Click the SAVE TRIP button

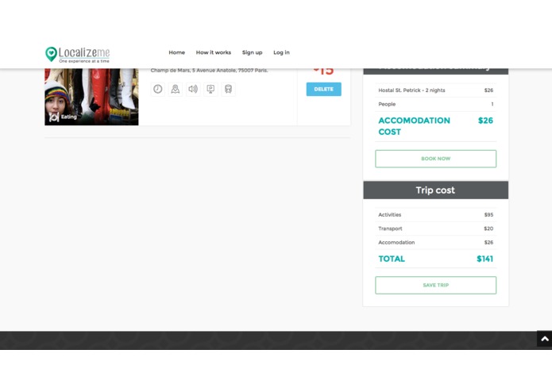(x=435, y=285)
